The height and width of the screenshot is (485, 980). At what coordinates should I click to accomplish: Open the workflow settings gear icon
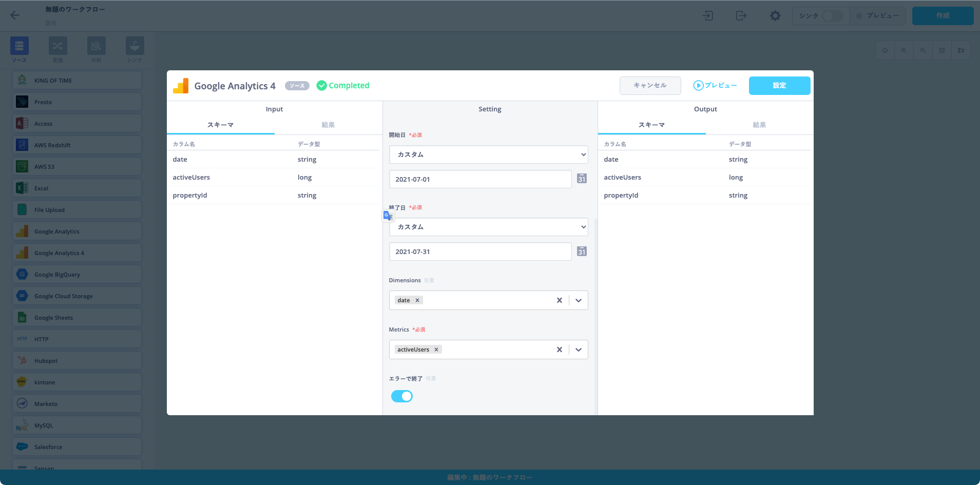click(x=775, y=16)
